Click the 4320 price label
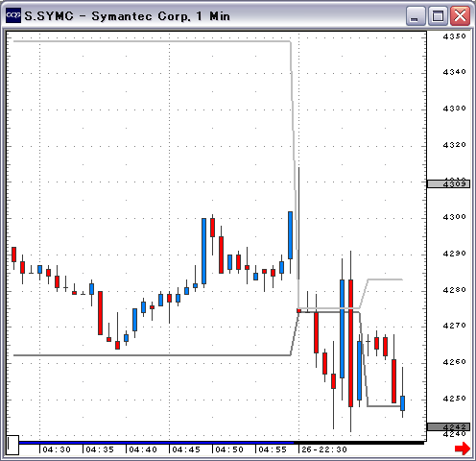Image resolution: width=476 pixels, height=461 pixels. (454, 145)
